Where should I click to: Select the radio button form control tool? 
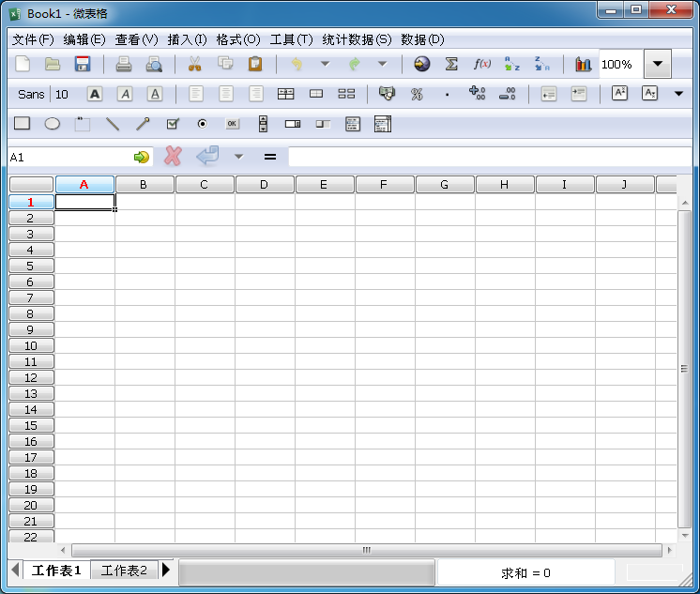tap(202, 124)
